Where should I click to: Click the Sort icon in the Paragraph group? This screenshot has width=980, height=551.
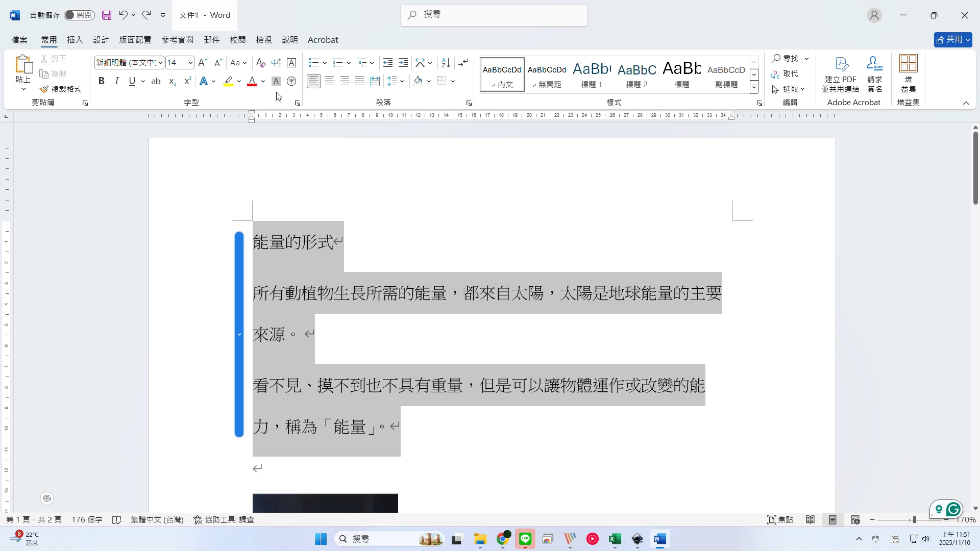pyautogui.click(x=446, y=63)
